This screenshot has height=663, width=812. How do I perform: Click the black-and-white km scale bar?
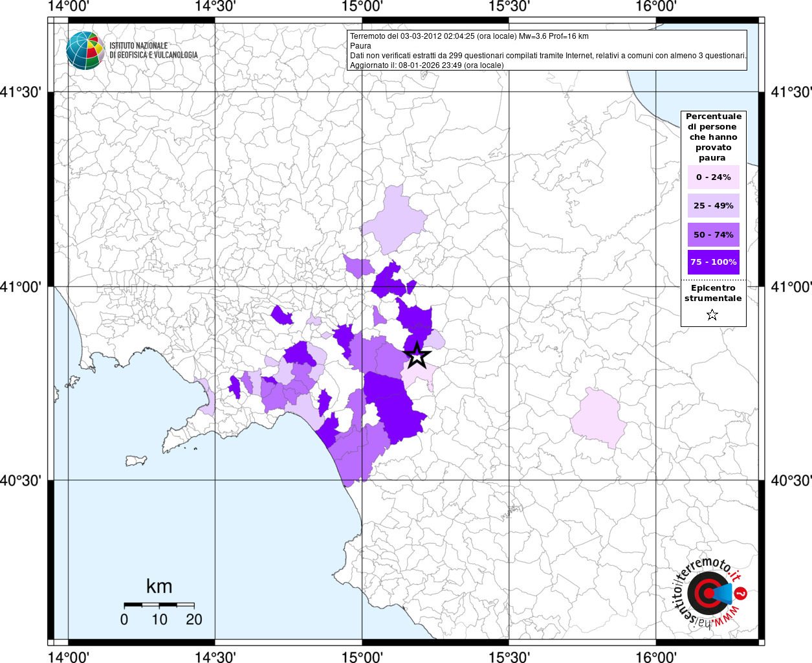point(159,605)
